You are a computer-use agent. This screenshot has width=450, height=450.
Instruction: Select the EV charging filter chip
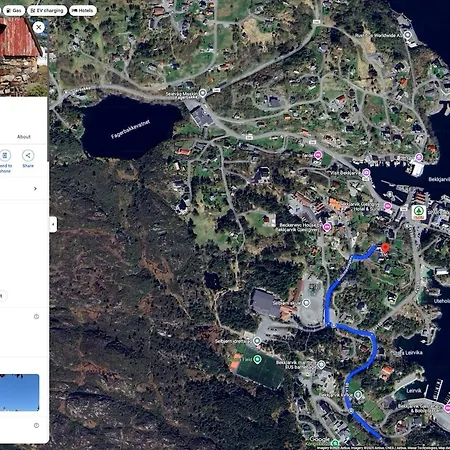coord(47,11)
